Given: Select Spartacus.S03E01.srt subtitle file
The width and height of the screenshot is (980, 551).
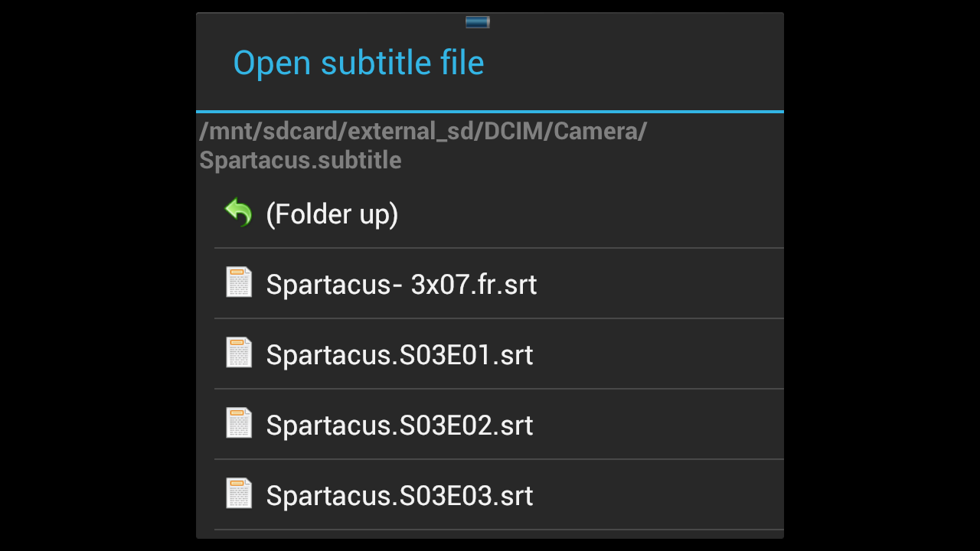Looking at the screenshot, I should [x=399, y=355].
